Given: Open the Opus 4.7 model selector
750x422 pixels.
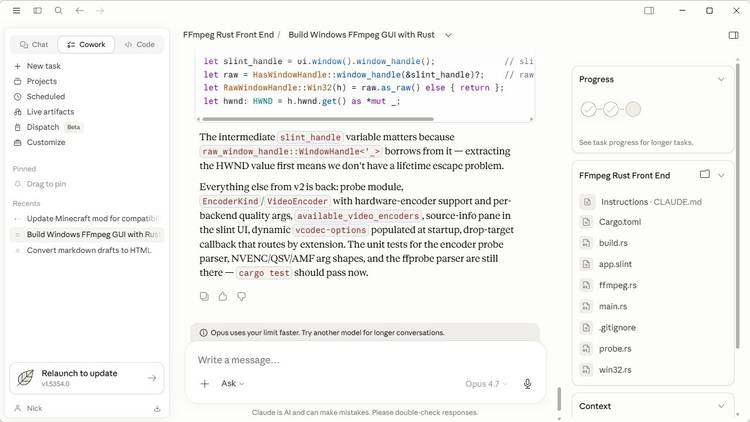Looking at the screenshot, I should [486, 384].
